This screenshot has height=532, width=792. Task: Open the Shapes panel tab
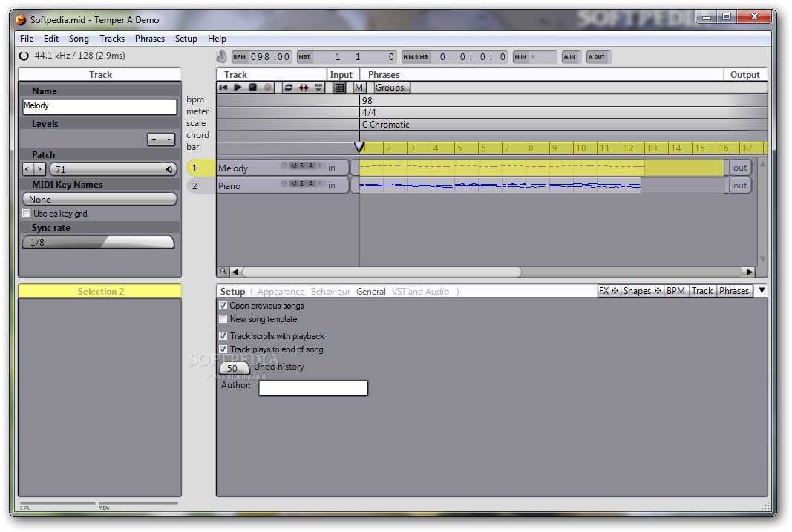click(x=642, y=291)
